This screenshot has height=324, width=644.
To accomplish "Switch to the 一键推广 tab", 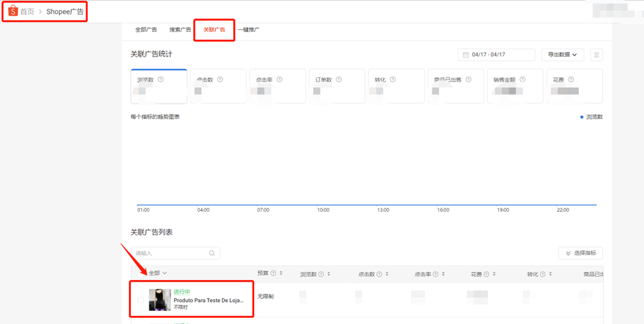I will pyautogui.click(x=248, y=29).
